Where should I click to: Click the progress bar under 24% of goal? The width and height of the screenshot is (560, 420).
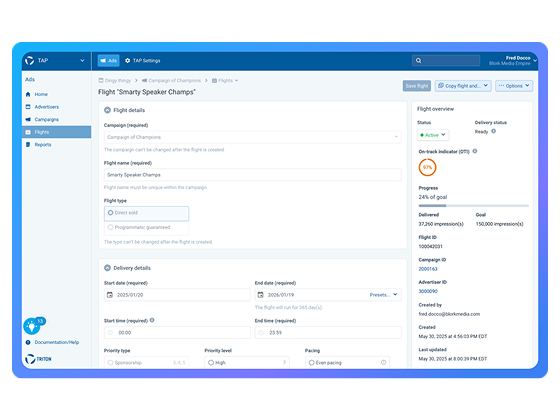tap(473, 206)
